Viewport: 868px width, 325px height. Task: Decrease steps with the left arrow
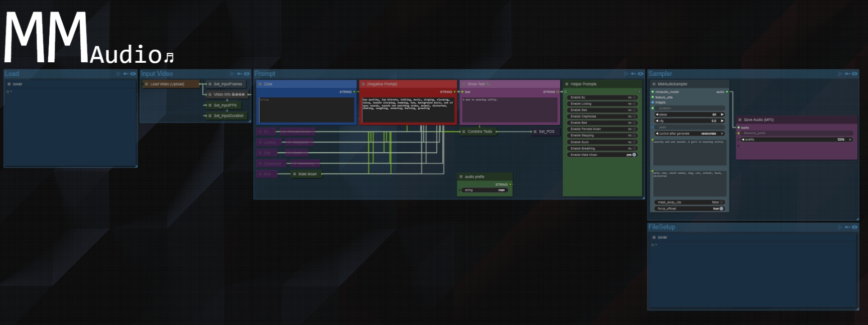pyautogui.click(x=657, y=115)
